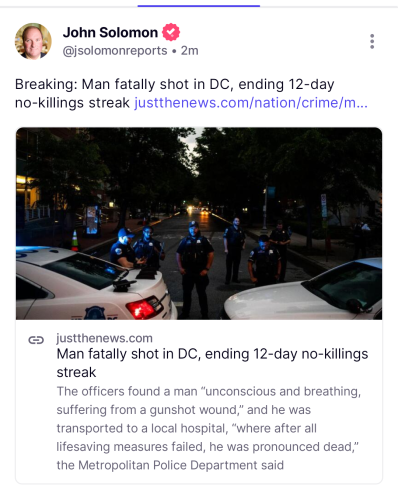Click the 2m post timestamp

pyautogui.click(x=190, y=51)
